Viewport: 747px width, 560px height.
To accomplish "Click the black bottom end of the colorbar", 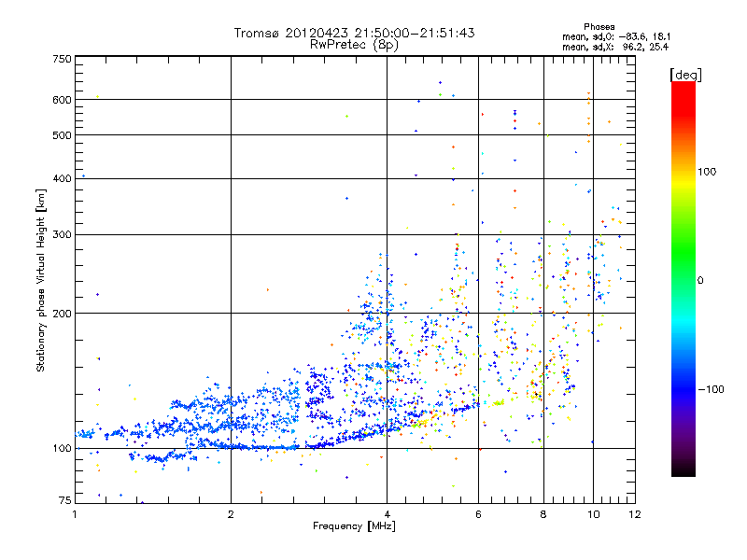I will [x=684, y=469].
